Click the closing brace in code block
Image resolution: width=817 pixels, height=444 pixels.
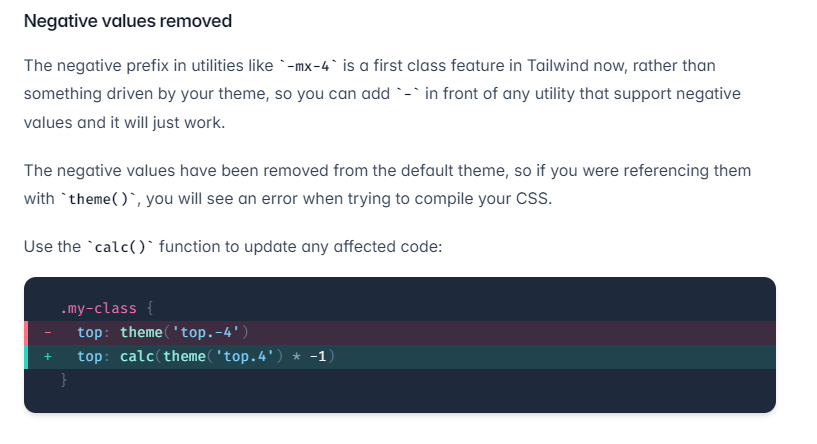64,380
